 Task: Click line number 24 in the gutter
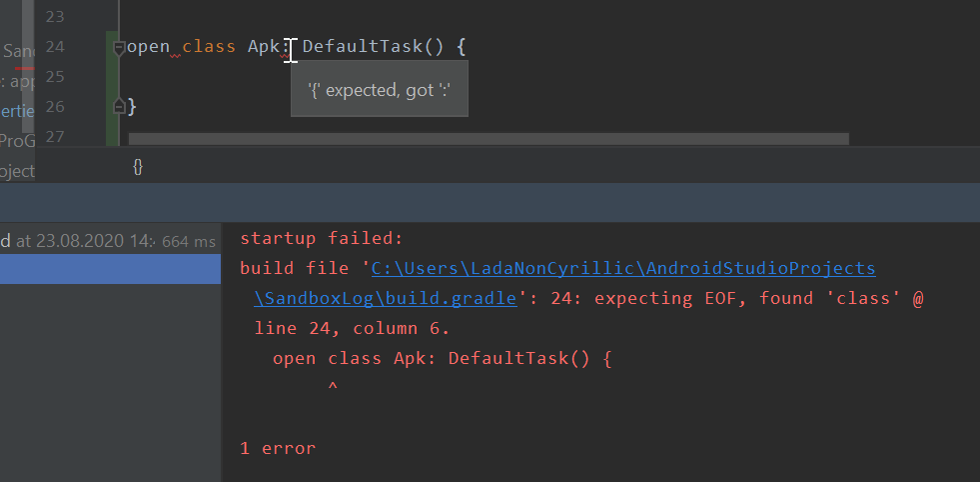pos(55,47)
